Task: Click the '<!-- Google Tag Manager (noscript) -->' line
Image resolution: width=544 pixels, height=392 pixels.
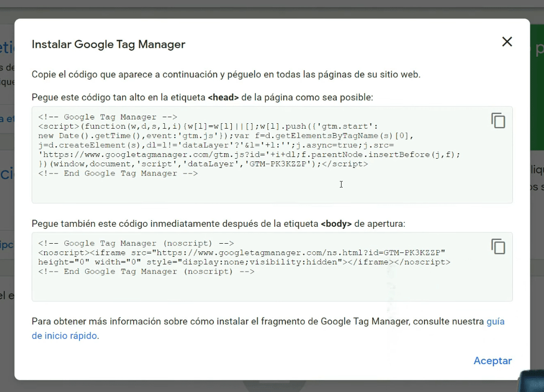Action: 136,243
